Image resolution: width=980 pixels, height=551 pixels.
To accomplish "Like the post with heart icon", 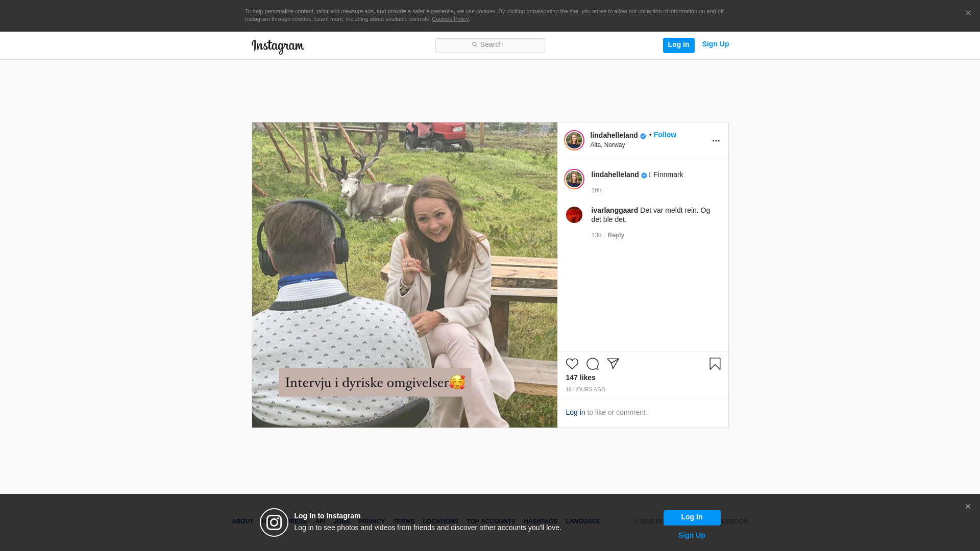I will click(x=572, y=364).
